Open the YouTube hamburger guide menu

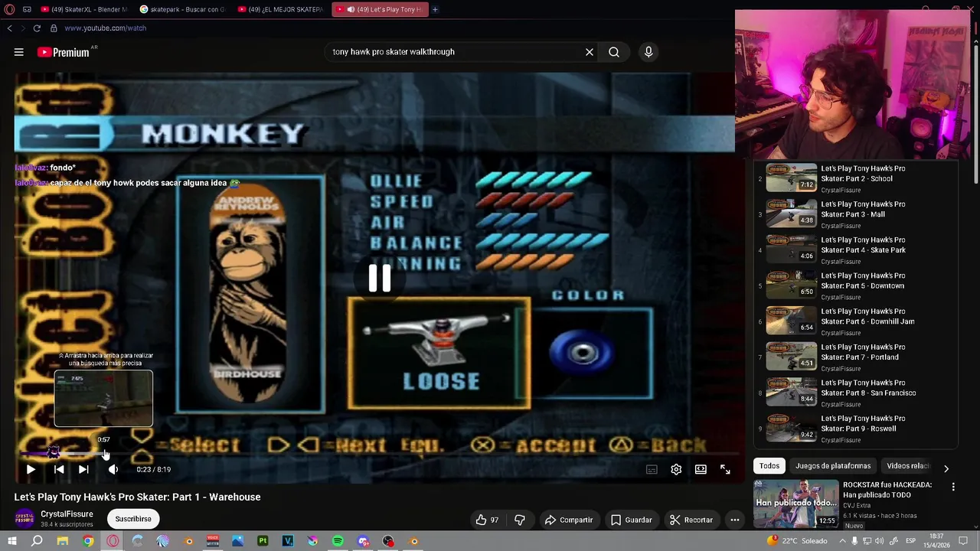tap(19, 52)
